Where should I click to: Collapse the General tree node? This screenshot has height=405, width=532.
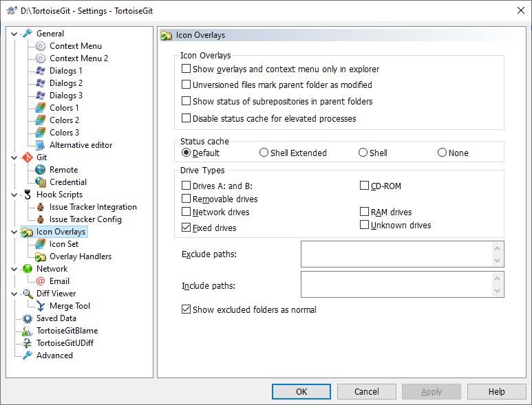[x=15, y=34]
